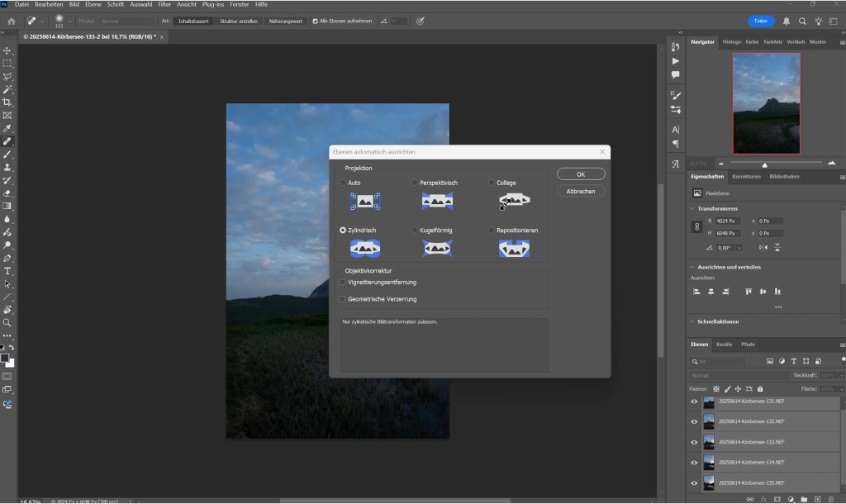846x504 pixels.
Task: Create a new layer via the panel icon
Action: pyautogui.click(x=815, y=499)
